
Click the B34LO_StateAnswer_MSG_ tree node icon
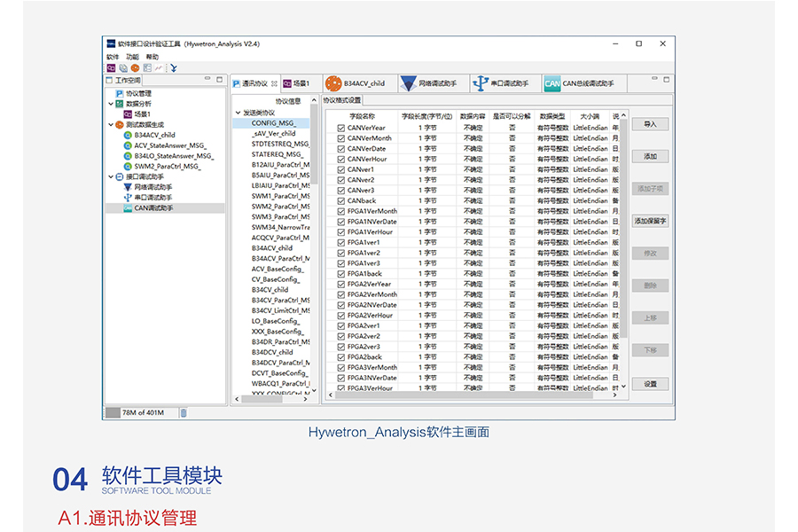click(x=128, y=156)
